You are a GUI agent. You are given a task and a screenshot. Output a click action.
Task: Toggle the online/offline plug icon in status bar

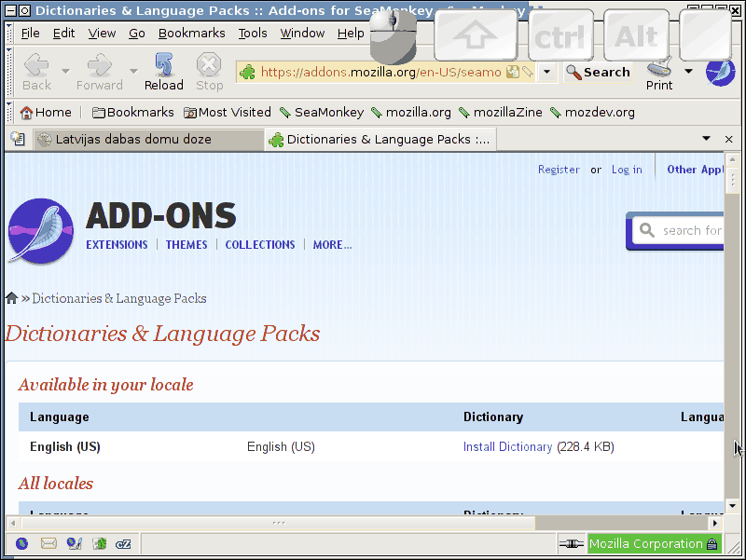coord(572,543)
